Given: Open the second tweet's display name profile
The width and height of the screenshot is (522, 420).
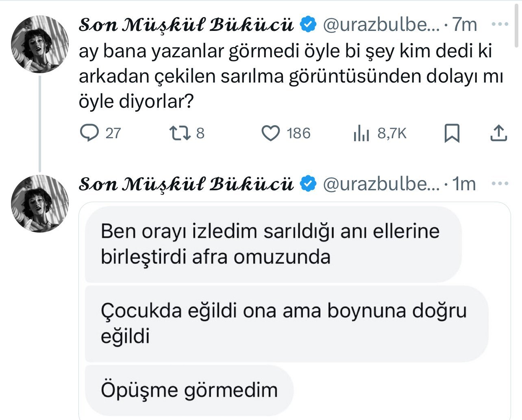Looking at the screenshot, I should [x=186, y=184].
